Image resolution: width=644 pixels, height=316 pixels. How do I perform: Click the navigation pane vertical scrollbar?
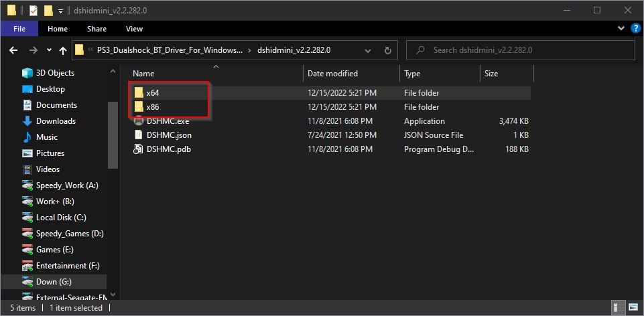tap(113, 135)
